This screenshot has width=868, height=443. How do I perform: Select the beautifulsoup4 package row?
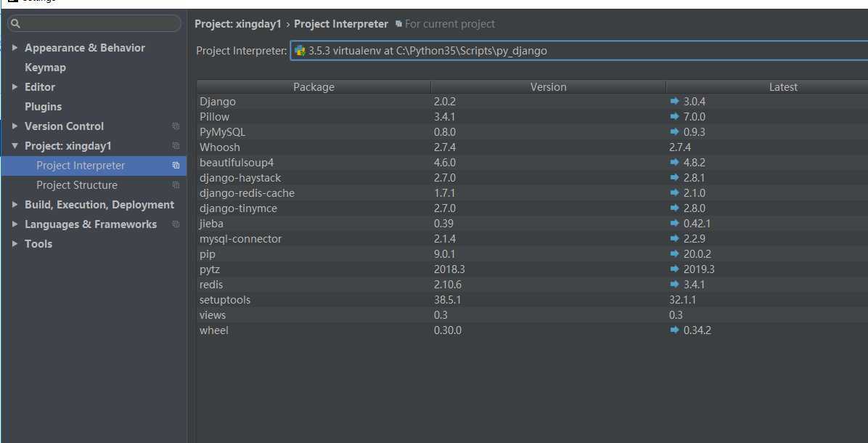tap(533, 162)
